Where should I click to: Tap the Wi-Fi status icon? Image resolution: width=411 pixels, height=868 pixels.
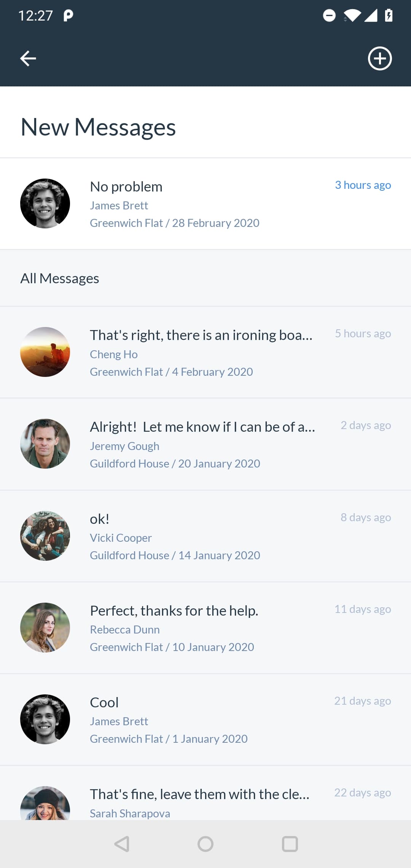point(352,16)
